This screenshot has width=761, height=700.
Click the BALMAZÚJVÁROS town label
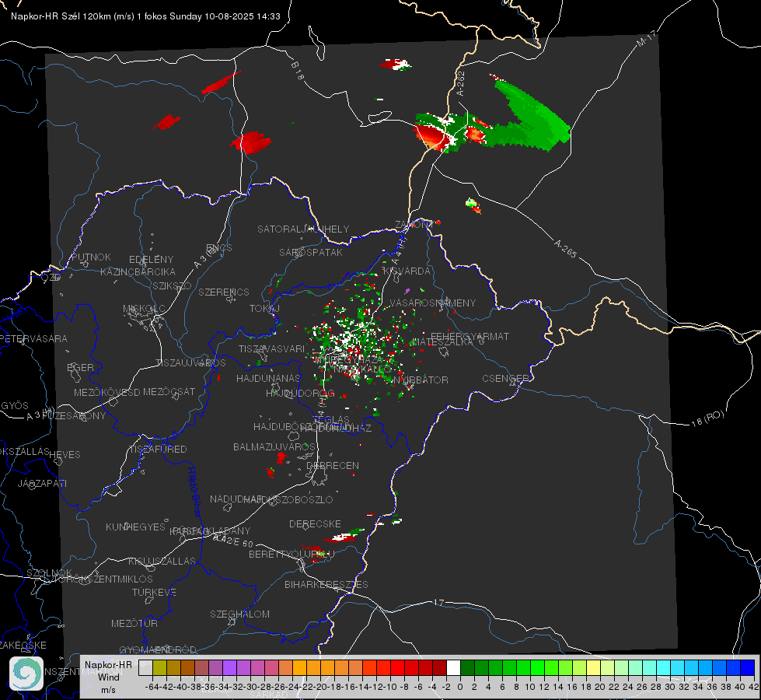[274, 446]
